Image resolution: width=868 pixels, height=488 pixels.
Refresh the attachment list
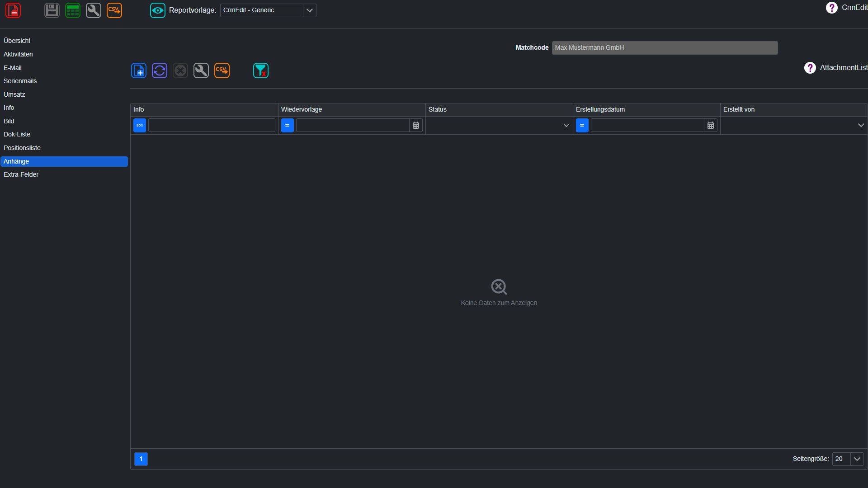click(160, 70)
